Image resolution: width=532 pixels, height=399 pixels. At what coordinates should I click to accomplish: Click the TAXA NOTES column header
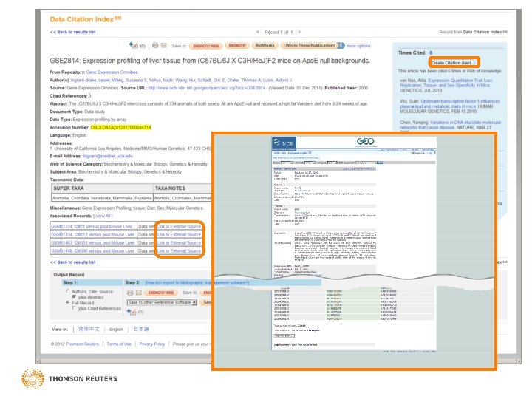(170, 188)
